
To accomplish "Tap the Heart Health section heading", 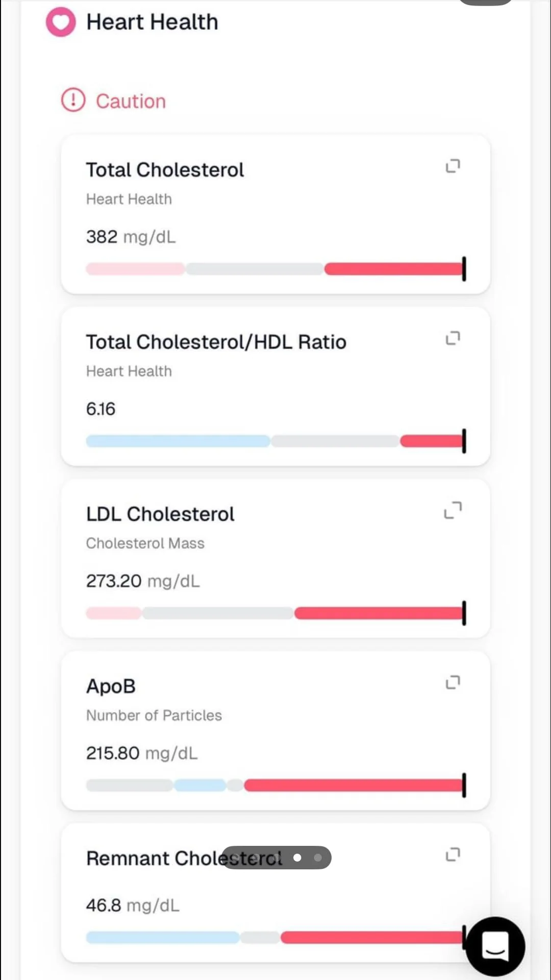I will [152, 22].
